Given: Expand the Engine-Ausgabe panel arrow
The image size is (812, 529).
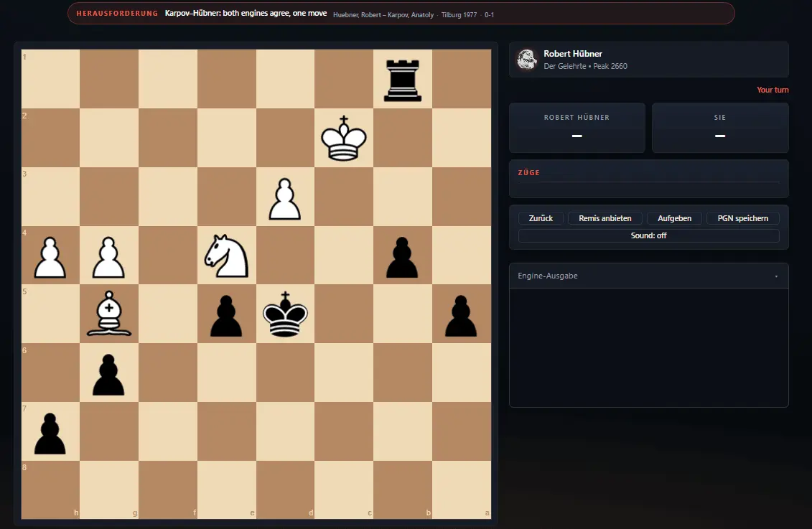Looking at the screenshot, I should 776,276.
